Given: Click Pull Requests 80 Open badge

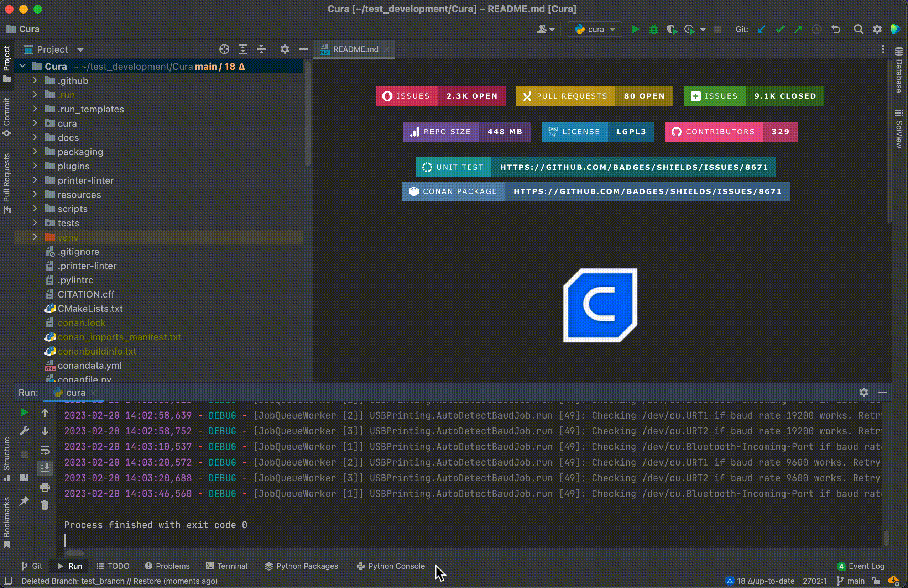Looking at the screenshot, I should click(594, 96).
